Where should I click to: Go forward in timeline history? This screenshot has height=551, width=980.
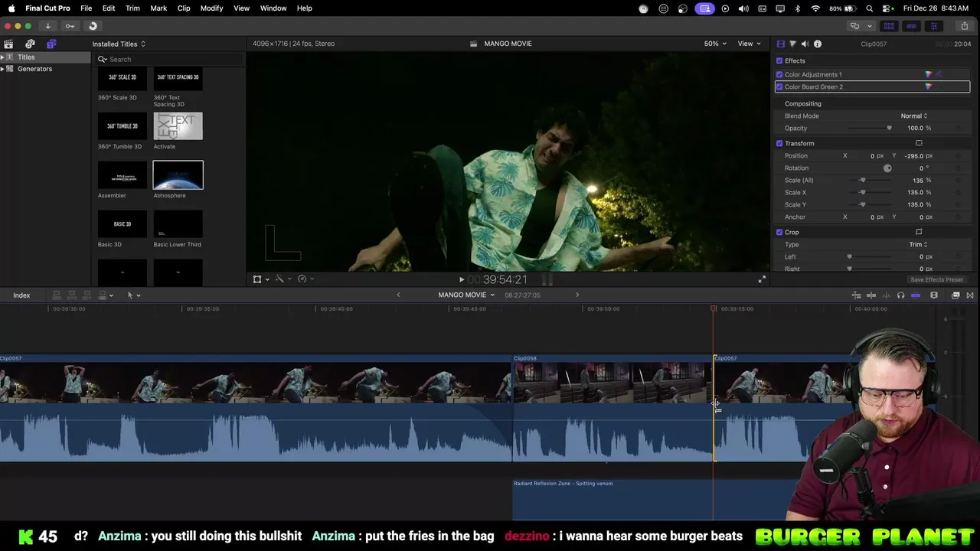(x=577, y=295)
